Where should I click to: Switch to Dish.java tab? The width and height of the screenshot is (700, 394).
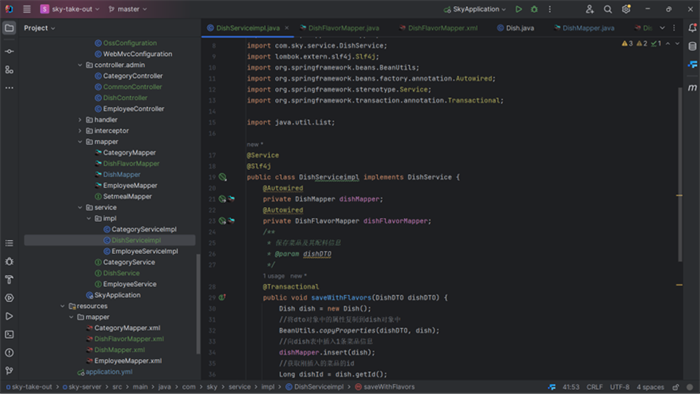[x=516, y=28]
